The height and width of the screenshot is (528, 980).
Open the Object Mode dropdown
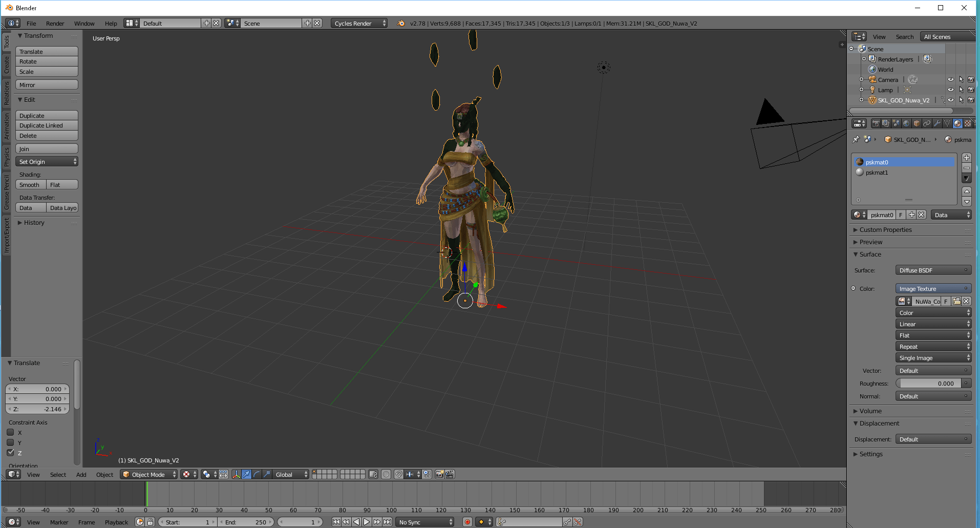click(x=148, y=474)
